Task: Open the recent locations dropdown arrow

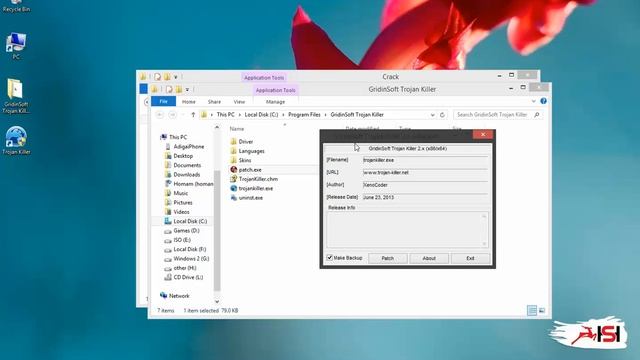Action: pyautogui.click(x=183, y=115)
